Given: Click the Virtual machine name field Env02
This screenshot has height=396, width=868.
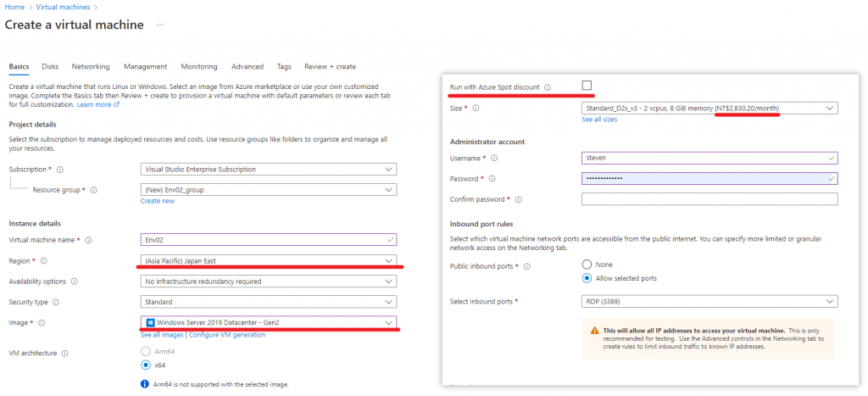Looking at the screenshot, I should [x=269, y=240].
